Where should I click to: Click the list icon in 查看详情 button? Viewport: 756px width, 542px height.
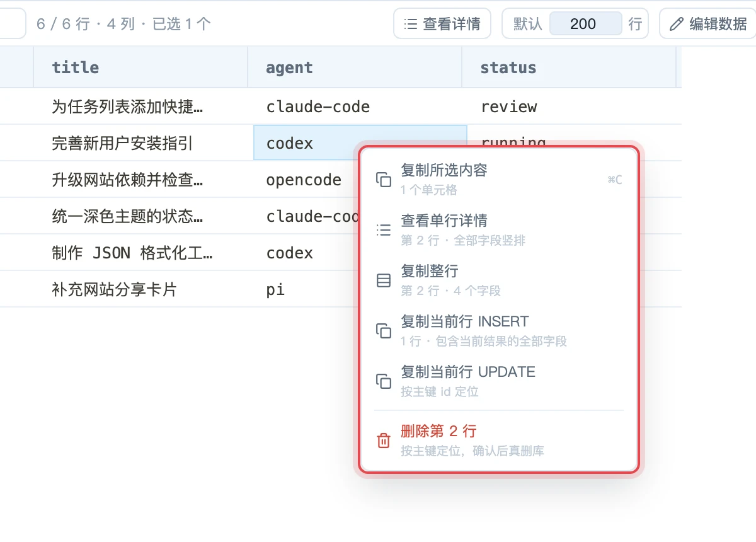[411, 24]
